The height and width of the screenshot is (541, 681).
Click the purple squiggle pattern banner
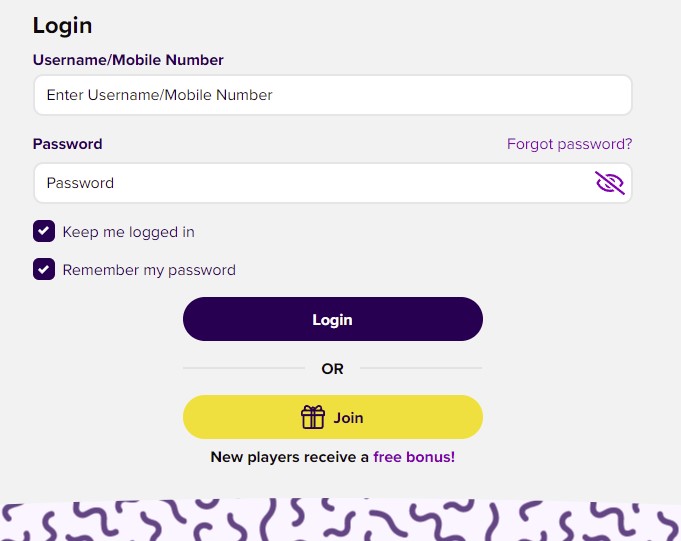pos(340,519)
